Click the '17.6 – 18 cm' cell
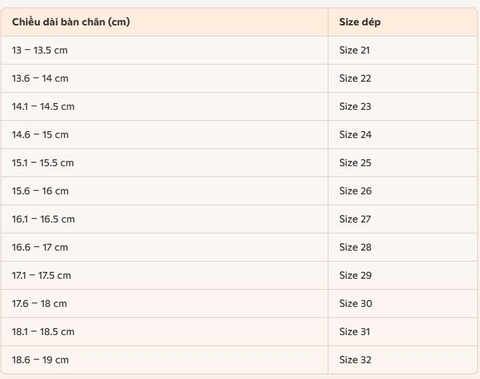The width and height of the screenshot is (480, 379). [x=165, y=304]
